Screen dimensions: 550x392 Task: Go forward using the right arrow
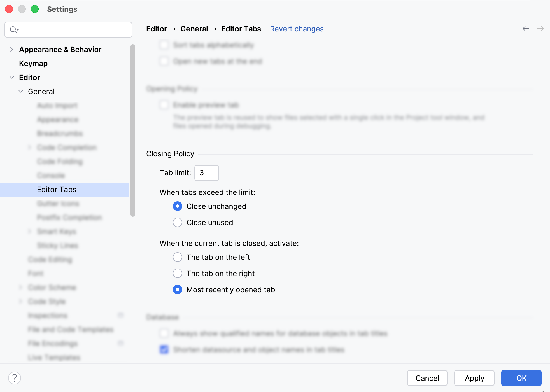pyautogui.click(x=540, y=29)
